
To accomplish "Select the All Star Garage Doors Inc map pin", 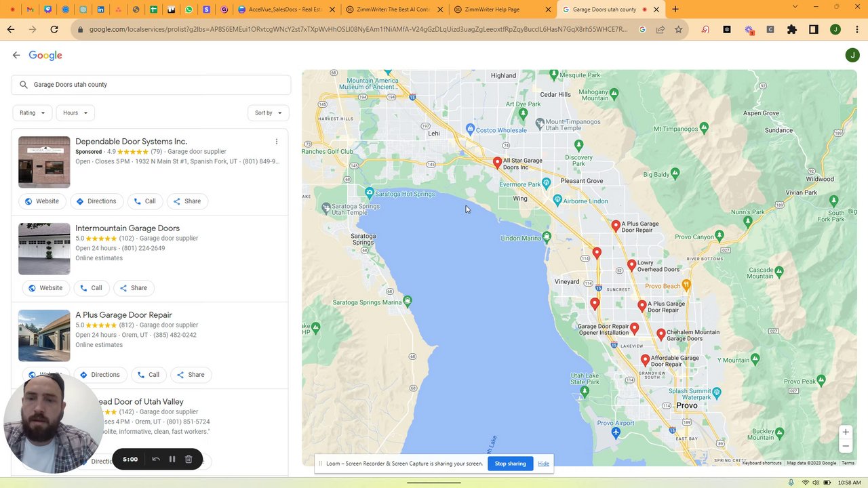I will pos(497,163).
